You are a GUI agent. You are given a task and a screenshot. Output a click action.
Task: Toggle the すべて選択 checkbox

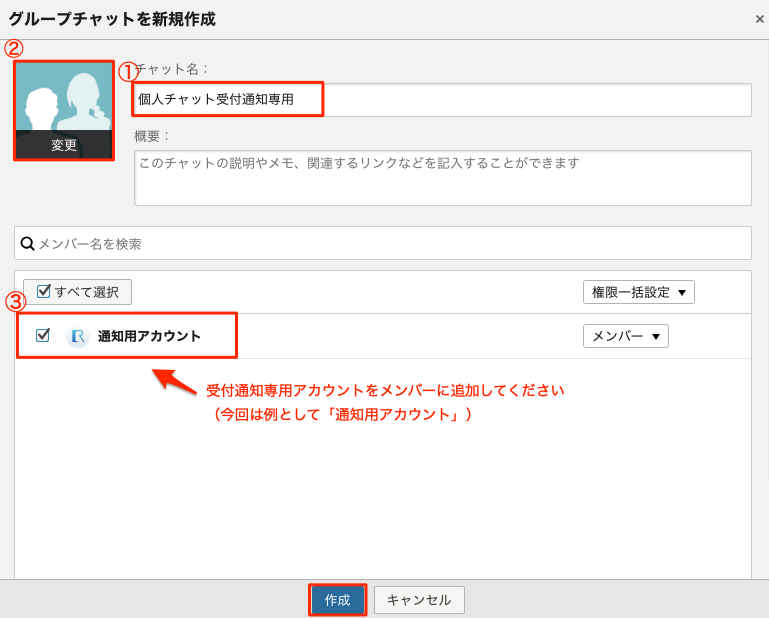(44, 292)
